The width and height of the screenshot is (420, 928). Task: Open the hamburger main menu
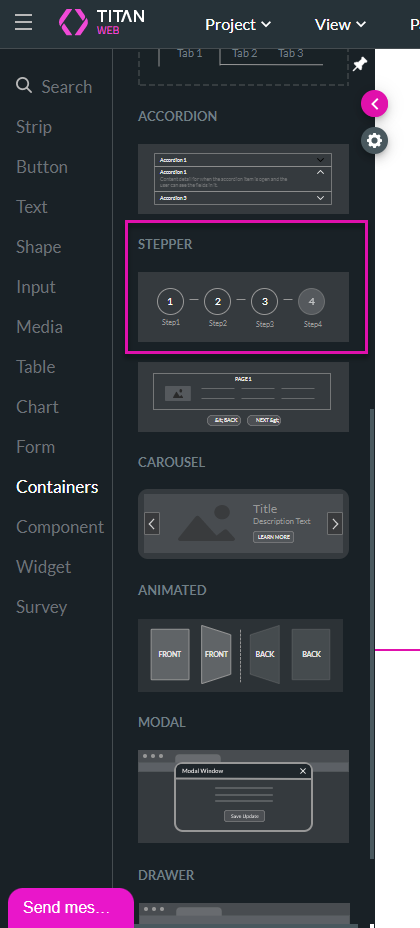click(x=24, y=22)
